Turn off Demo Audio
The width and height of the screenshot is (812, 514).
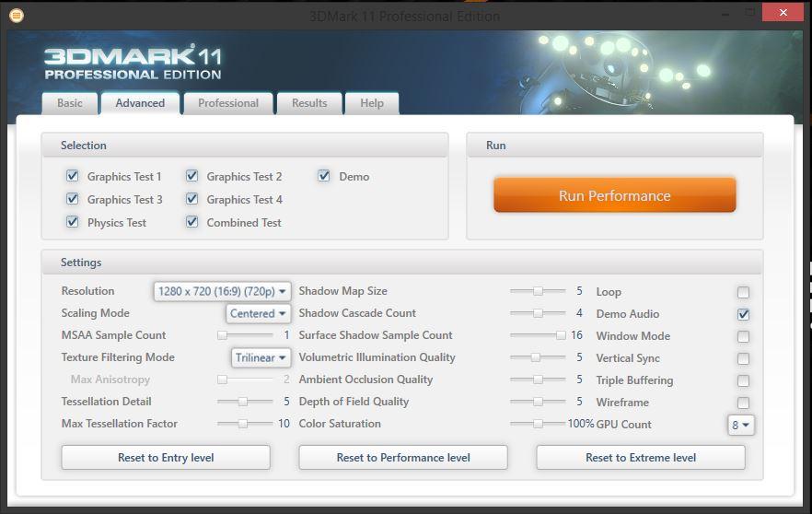pyautogui.click(x=743, y=314)
